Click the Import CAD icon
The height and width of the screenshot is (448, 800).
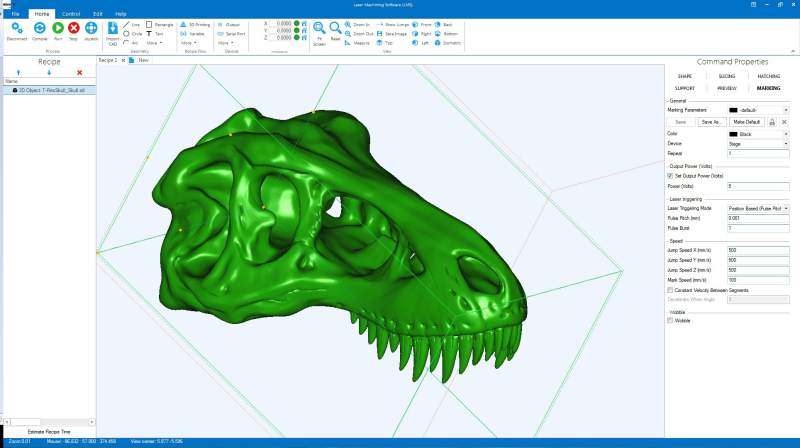[x=113, y=29]
